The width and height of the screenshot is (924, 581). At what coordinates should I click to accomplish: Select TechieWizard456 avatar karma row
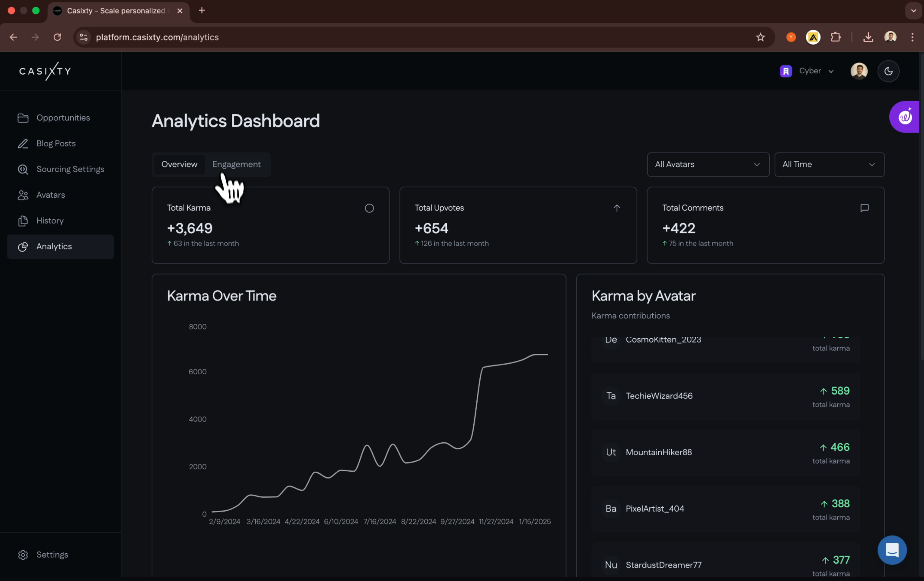coord(725,396)
